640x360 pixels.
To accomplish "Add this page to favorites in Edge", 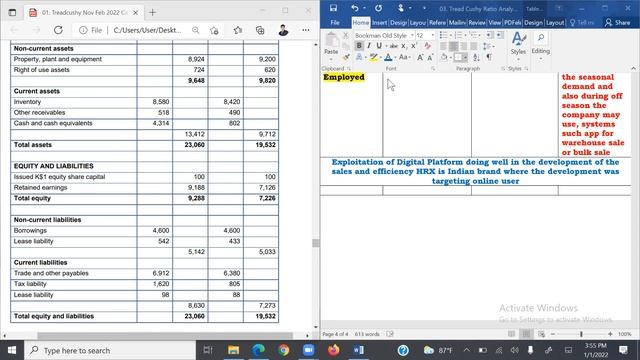I will pos(214,30).
